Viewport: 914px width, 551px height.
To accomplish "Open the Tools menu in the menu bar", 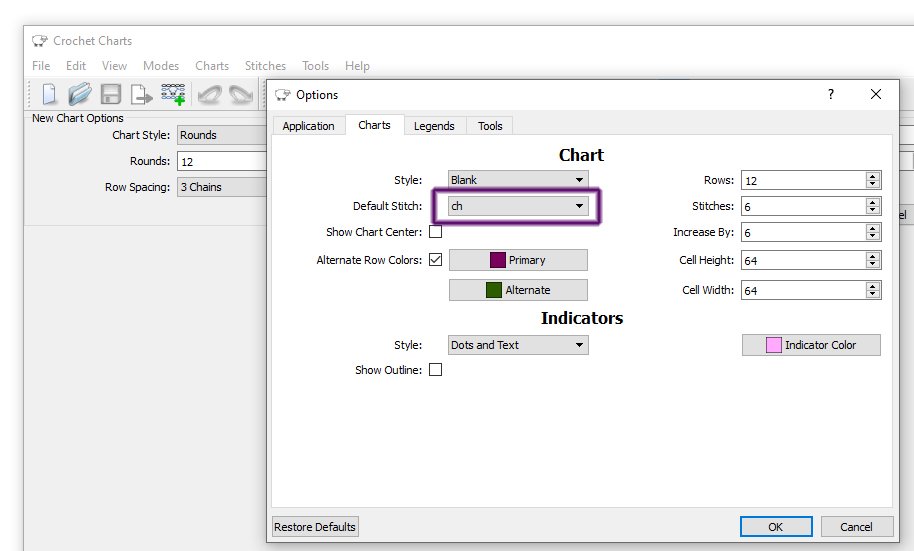I will pyautogui.click(x=315, y=66).
